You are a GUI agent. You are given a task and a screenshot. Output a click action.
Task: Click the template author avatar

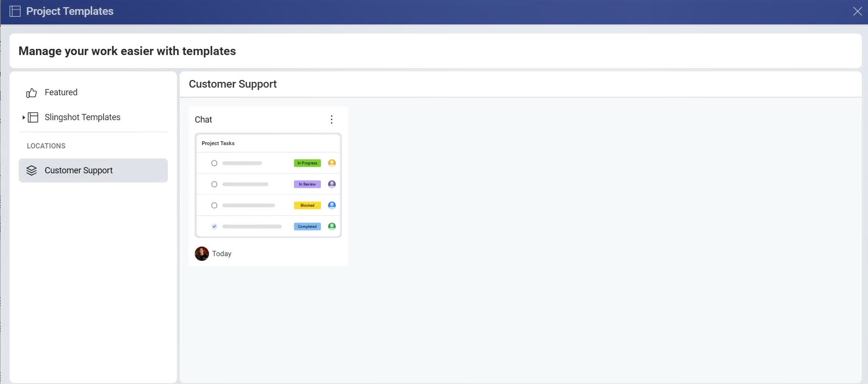click(202, 254)
